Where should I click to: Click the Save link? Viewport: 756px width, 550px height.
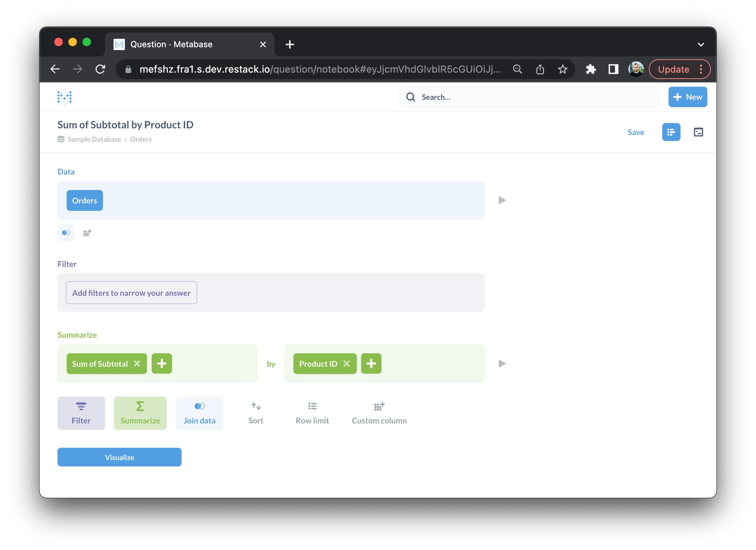tap(635, 132)
